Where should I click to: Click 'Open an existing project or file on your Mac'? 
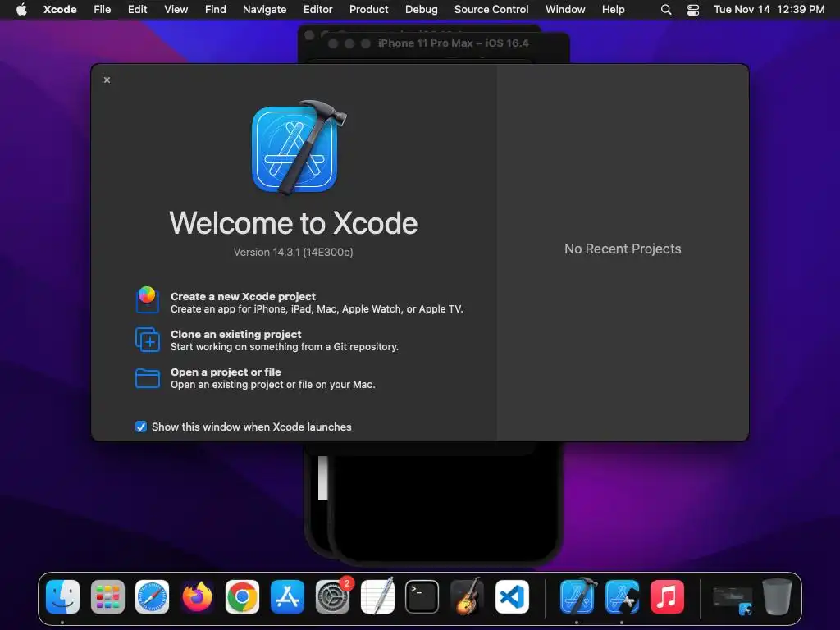(x=272, y=385)
